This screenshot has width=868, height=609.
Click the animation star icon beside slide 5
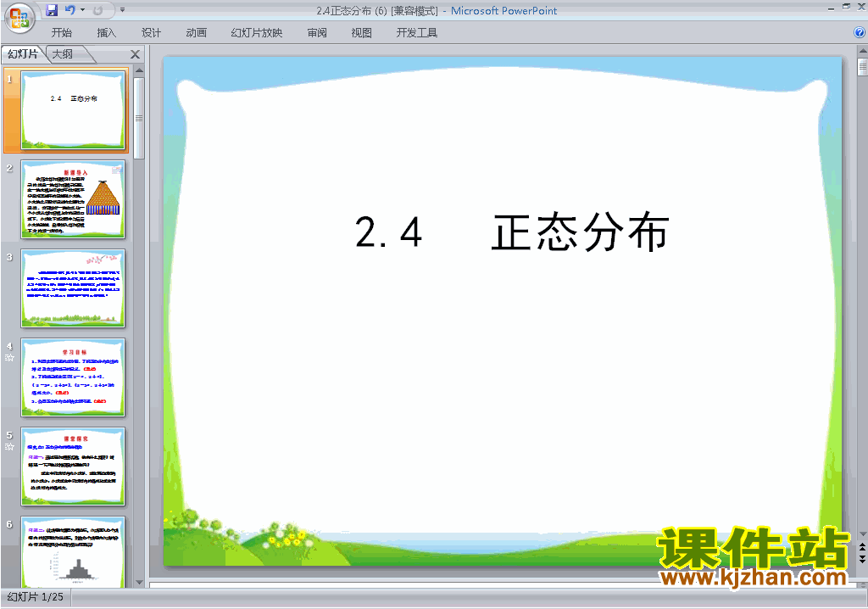click(x=9, y=447)
